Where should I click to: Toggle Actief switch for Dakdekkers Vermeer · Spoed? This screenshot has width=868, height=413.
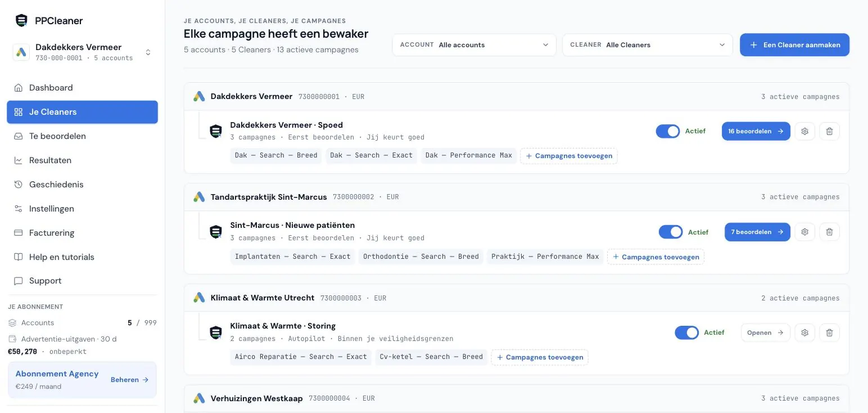[668, 131]
